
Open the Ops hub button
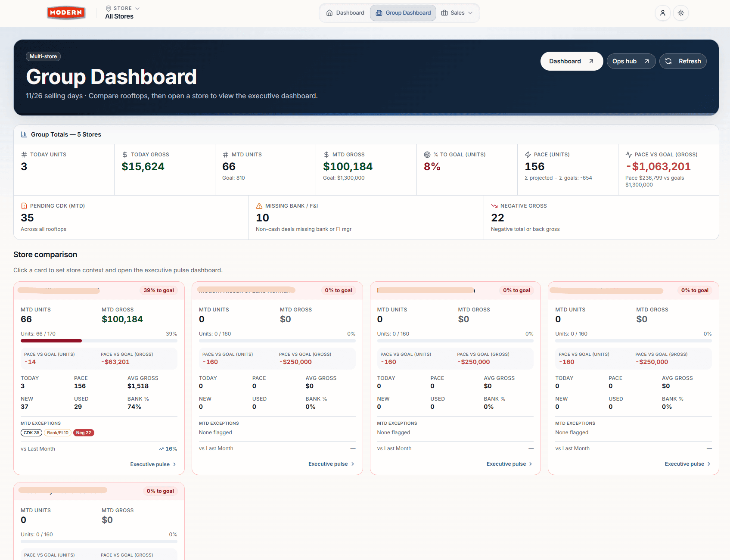click(x=631, y=61)
